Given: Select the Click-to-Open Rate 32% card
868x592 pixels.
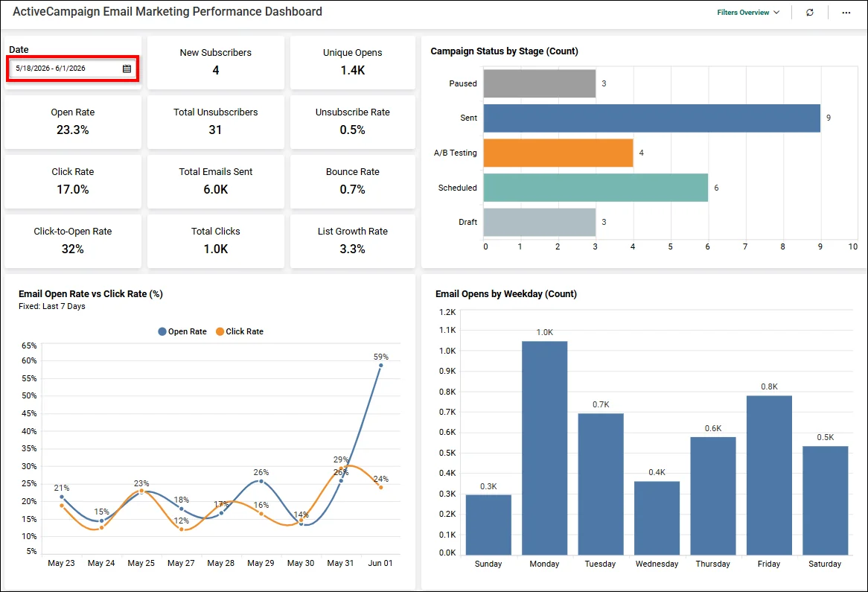Looking at the screenshot, I should click(72, 241).
